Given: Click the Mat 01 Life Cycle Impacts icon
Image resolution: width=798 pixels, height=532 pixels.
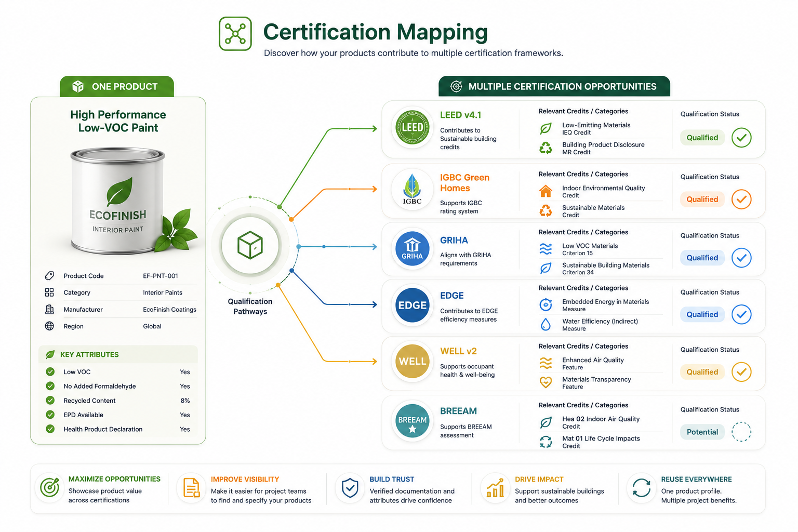Looking at the screenshot, I should 546,442.
